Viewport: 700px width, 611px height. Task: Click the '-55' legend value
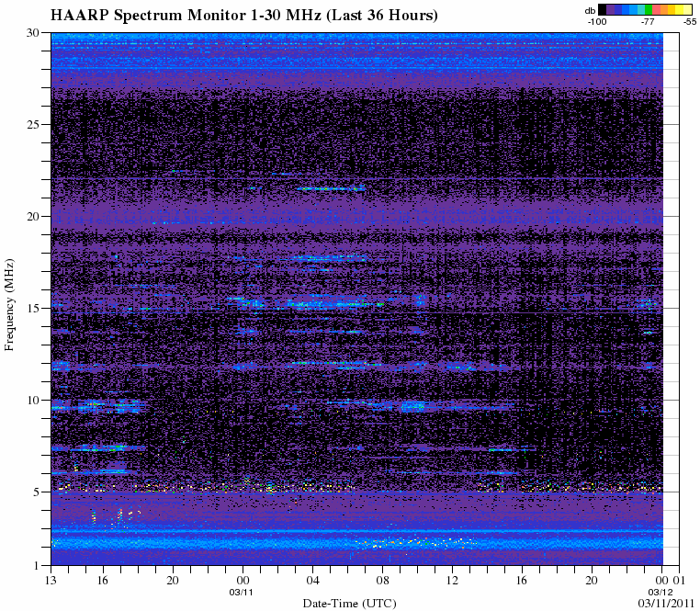pyautogui.click(x=690, y=21)
